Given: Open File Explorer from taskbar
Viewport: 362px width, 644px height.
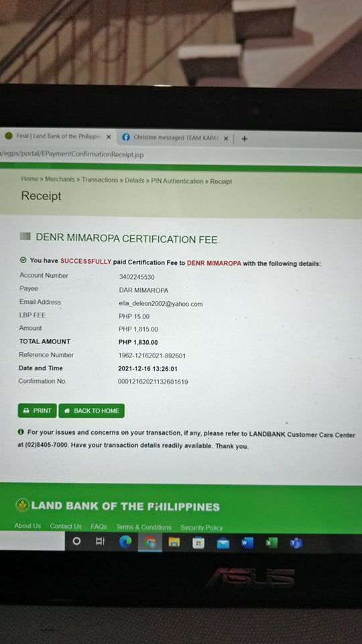Looking at the screenshot, I should [174, 543].
